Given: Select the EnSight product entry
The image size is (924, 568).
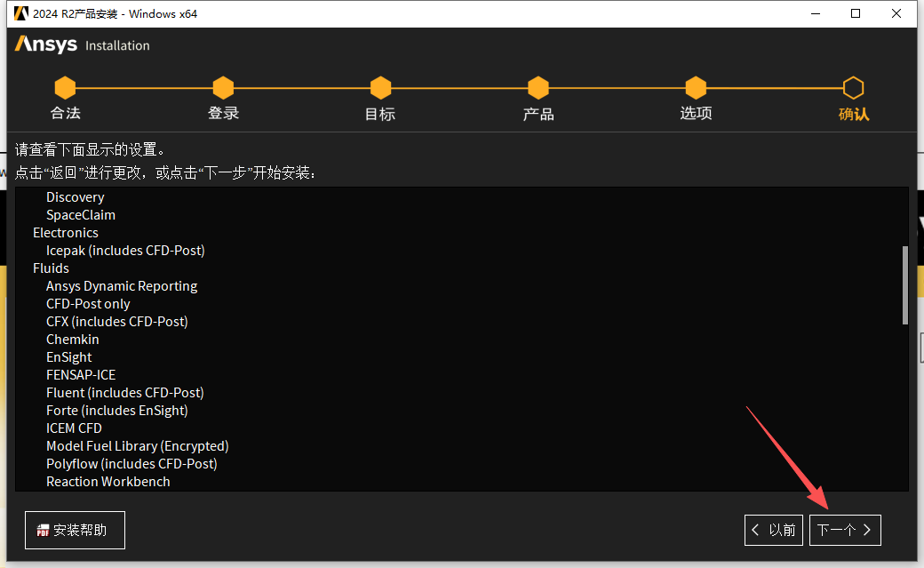Looking at the screenshot, I should pos(68,356).
